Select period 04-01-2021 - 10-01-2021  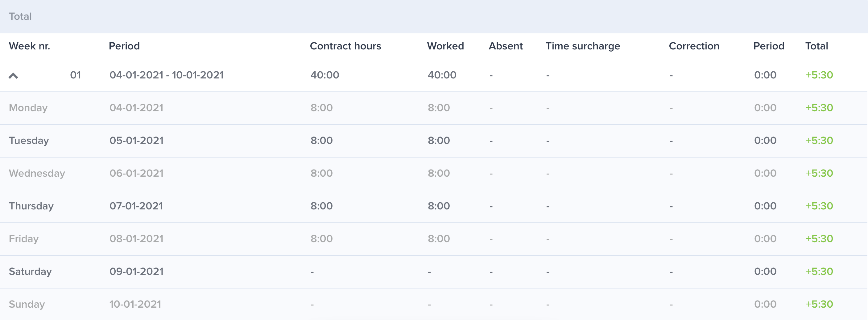(x=167, y=75)
